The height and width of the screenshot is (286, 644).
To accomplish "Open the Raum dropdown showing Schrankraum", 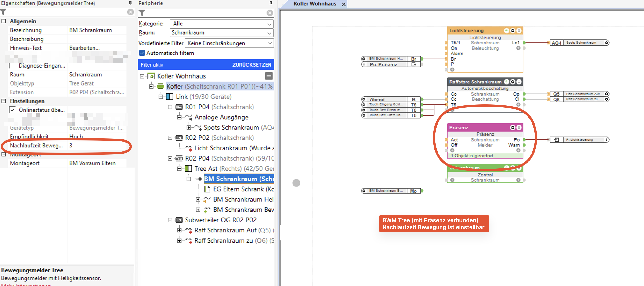I will 221,33.
